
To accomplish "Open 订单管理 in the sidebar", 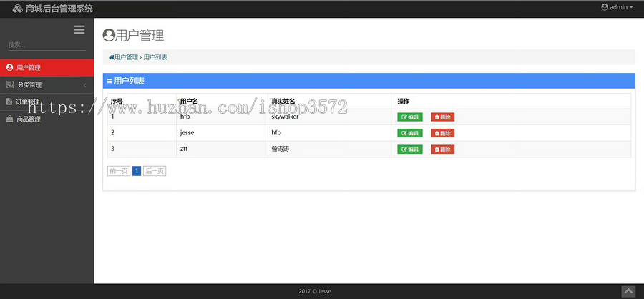I will (47, 102).
